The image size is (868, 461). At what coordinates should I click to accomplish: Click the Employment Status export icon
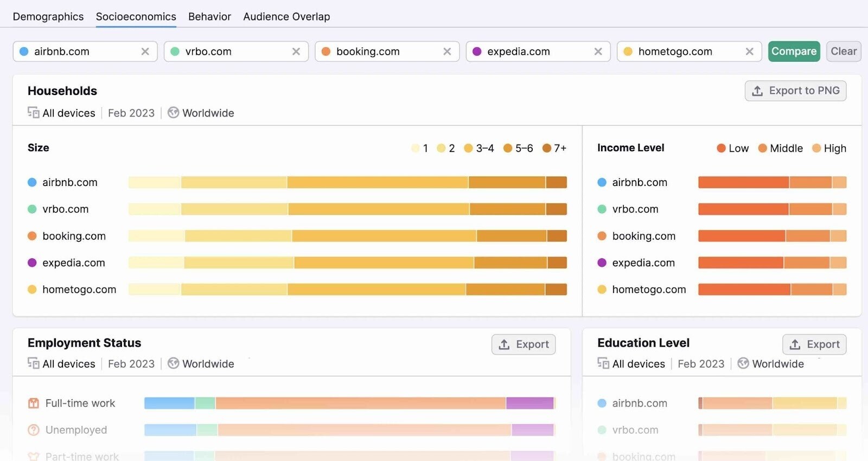coord(504,344)
